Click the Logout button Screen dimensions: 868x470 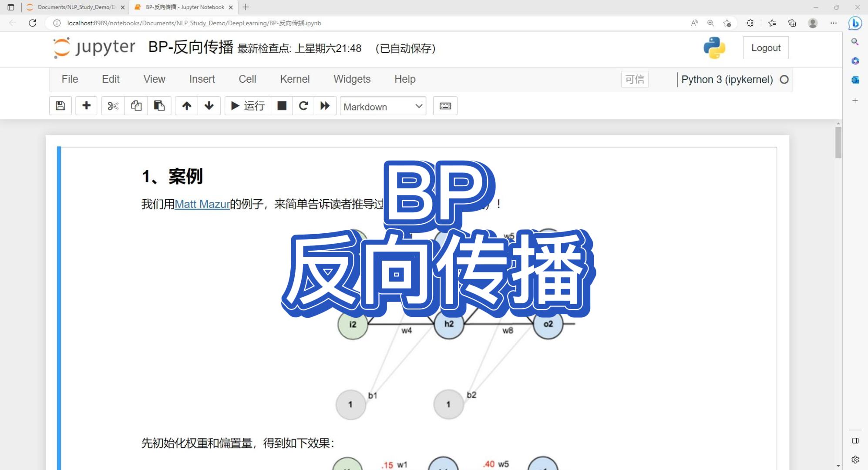(766, 48)
